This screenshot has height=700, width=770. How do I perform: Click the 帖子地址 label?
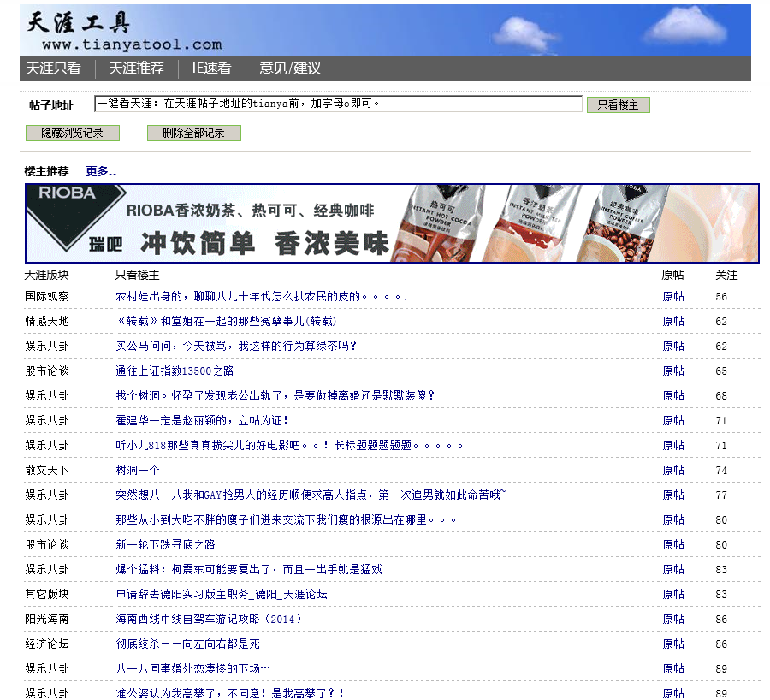point(51,105)
